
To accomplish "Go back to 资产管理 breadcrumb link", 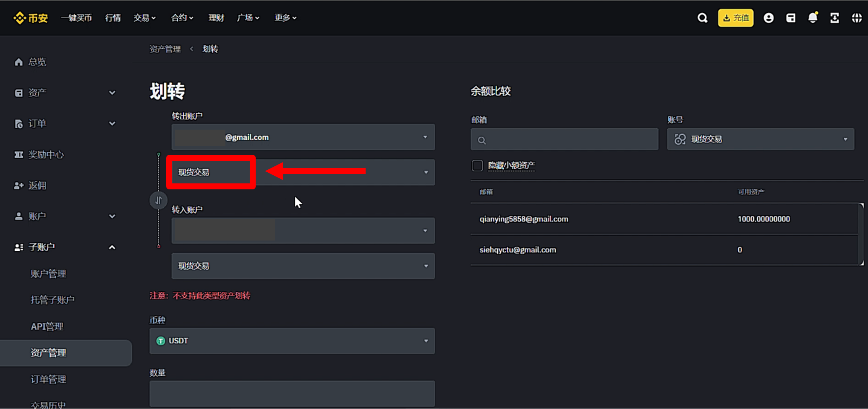I will [165, 49].
